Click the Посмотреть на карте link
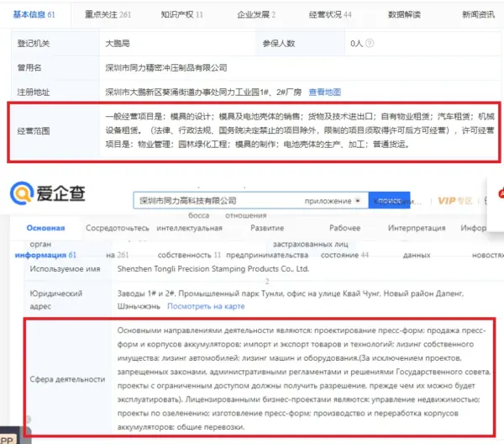The width and height of the screenshot is (504, 444). [206, 307]
